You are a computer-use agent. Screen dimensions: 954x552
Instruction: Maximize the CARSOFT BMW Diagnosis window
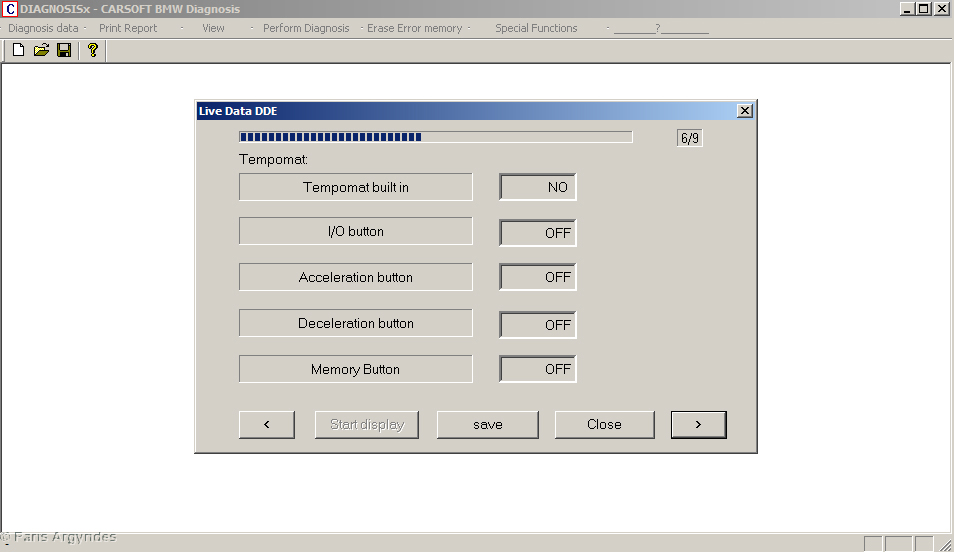pyautogui.click(x=924, y=9)
